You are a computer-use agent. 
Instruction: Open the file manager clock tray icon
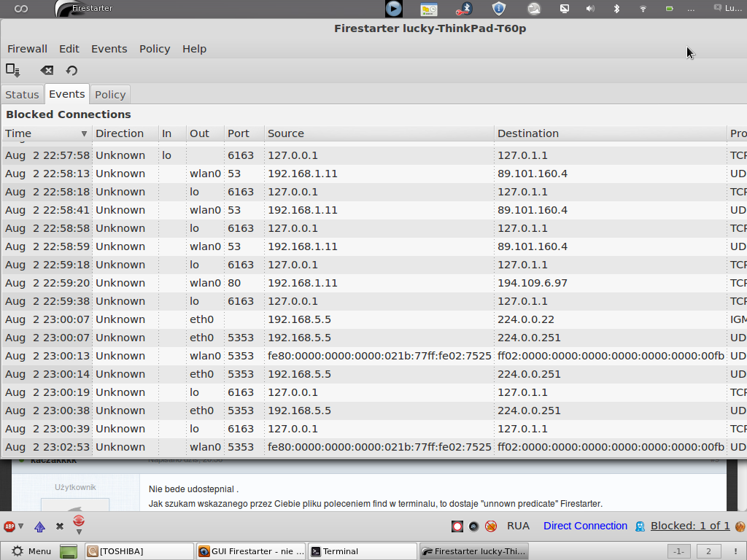point(429,9)
